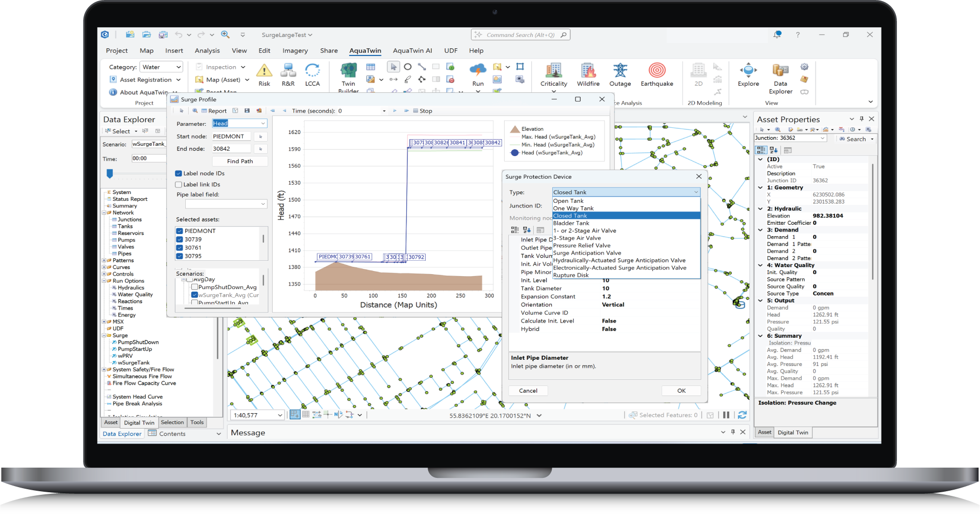Screen dimensions: 980x521
Task: Click the Earthquake analysis icon
Action: pos(657,71)
